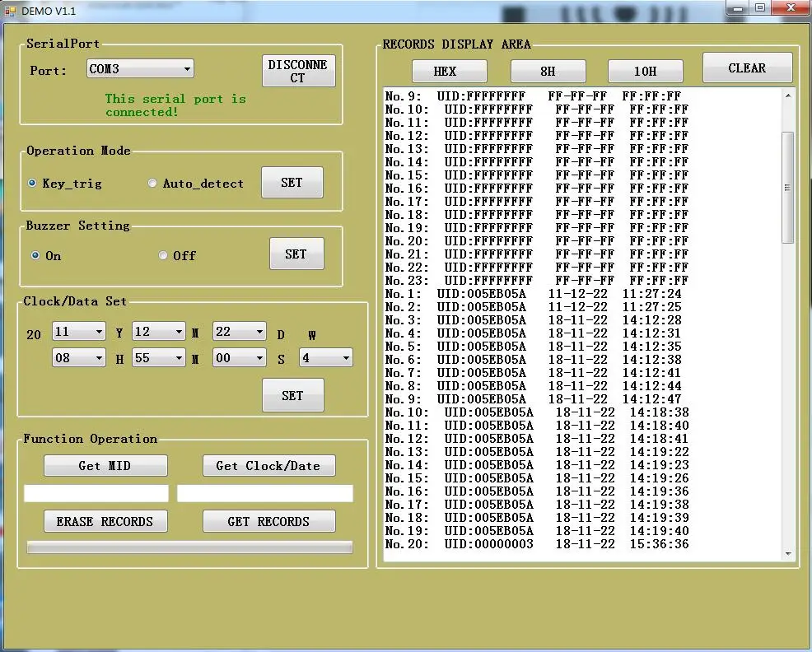Image resolution: width=812 pixels, height=652 pixels.
Task: Minimize the DEMO V1.1 window
Action: pyautogui.click(x=739, y=8)
